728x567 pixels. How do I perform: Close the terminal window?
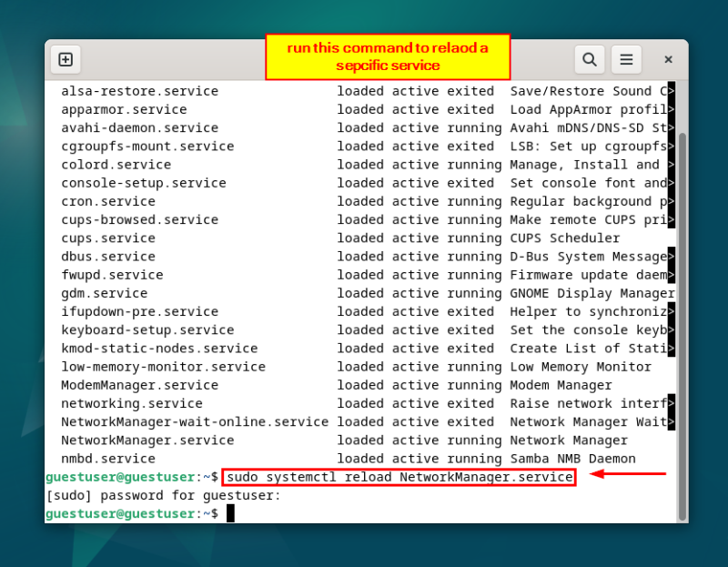tap(668, 58)
